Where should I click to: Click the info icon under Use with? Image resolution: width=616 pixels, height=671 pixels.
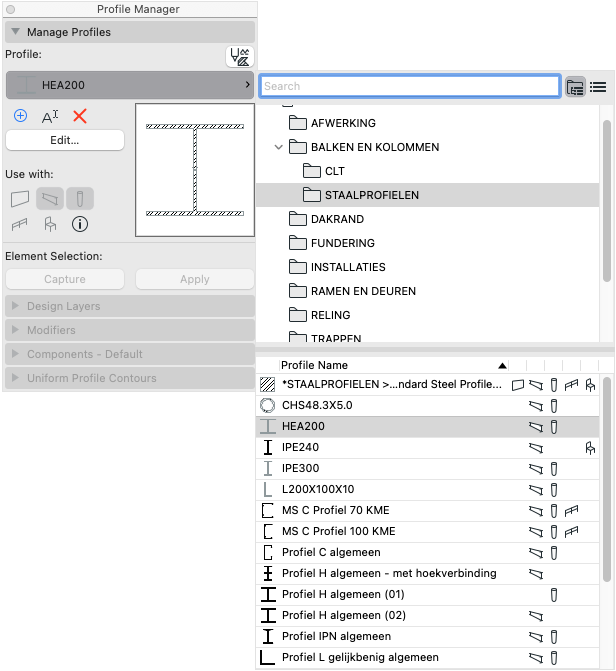point(80,224)
